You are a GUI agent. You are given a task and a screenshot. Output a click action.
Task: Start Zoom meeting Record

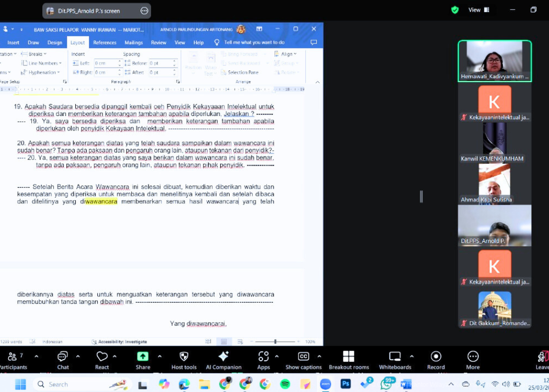click(x=436, y=356)
